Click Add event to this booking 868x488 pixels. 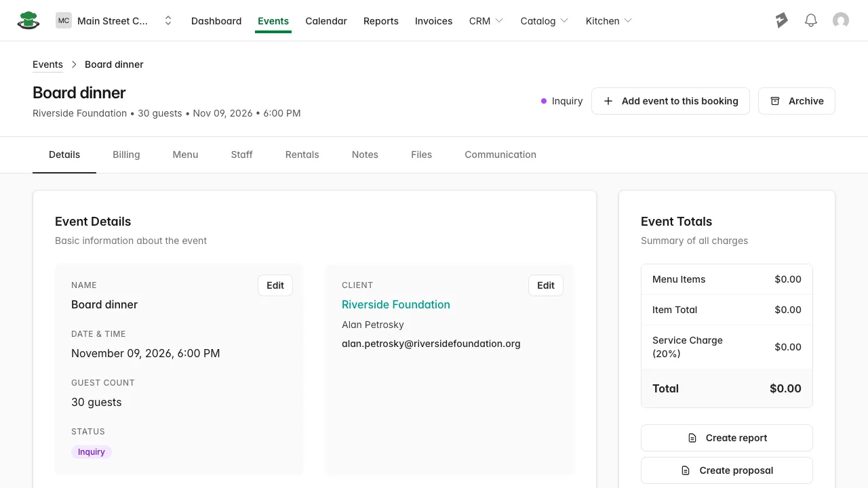point(671,101)
